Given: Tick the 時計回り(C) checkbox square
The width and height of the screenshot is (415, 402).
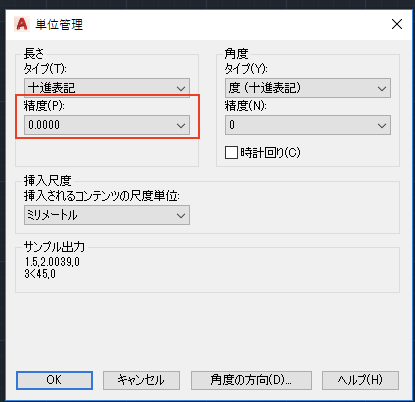Looking at the screenshot, I should coord(231,153).
